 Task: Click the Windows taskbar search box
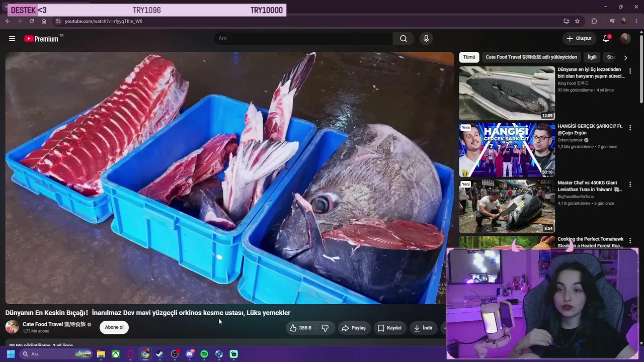[56, 354]
